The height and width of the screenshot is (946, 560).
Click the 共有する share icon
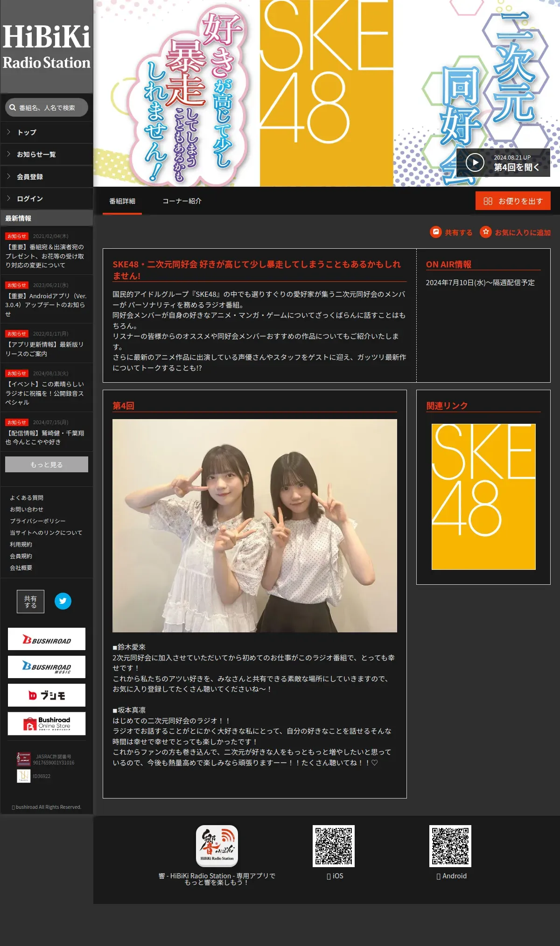coord(436,231)
